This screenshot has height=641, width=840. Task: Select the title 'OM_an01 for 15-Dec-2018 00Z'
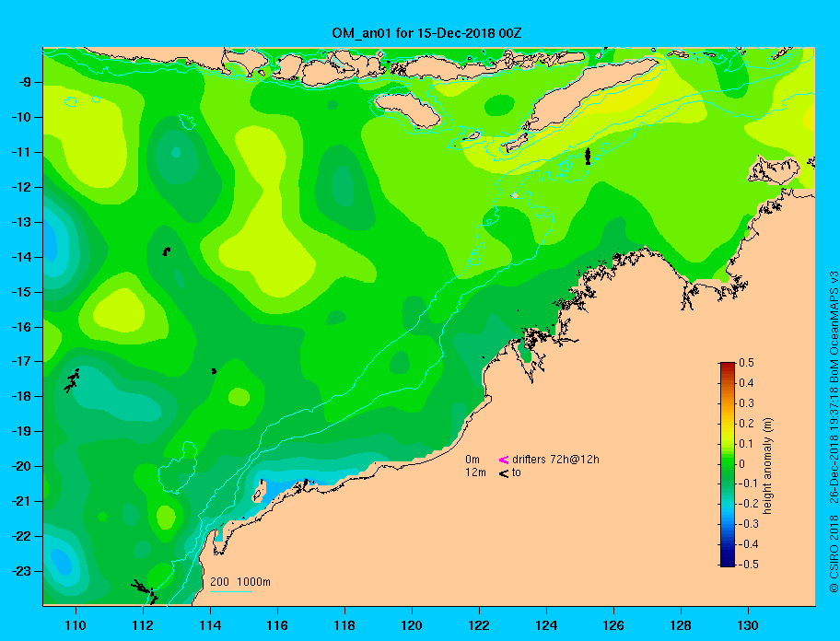(x=426, y=33)
